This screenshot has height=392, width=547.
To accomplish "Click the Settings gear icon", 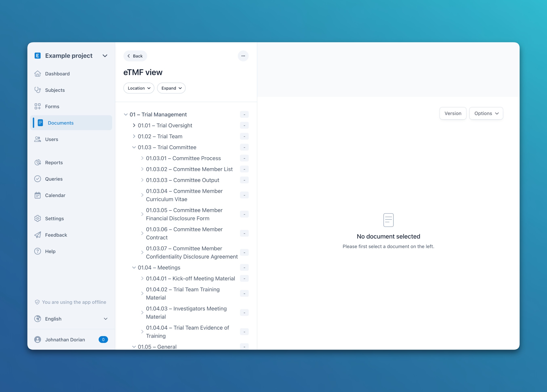I will 38,218.
